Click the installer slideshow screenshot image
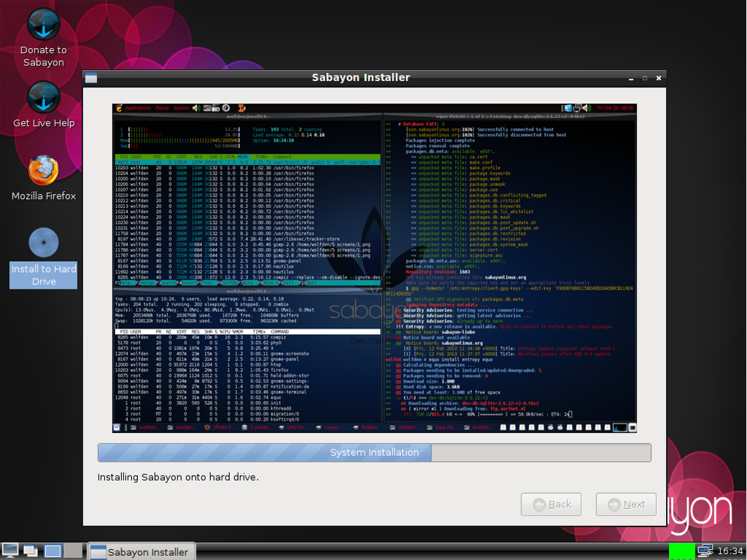The width and height of the screenshot is (747, 560). [374, 268]
